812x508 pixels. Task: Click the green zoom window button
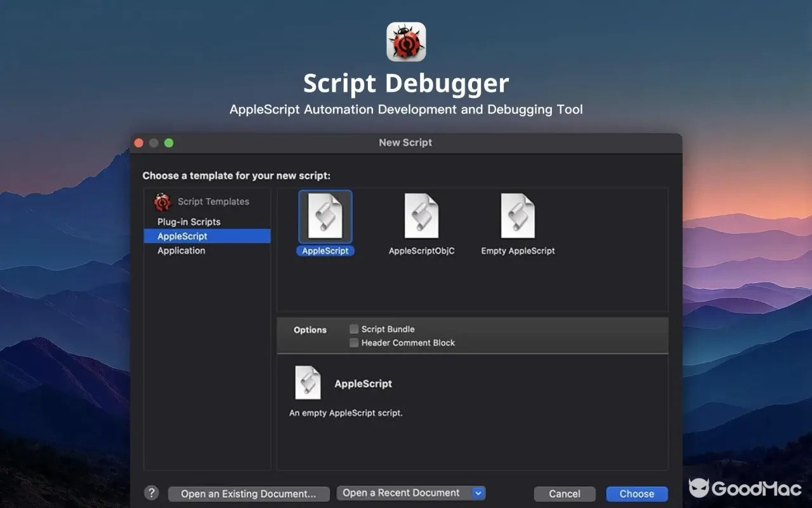pyautogui.click(x=169, y=143)
